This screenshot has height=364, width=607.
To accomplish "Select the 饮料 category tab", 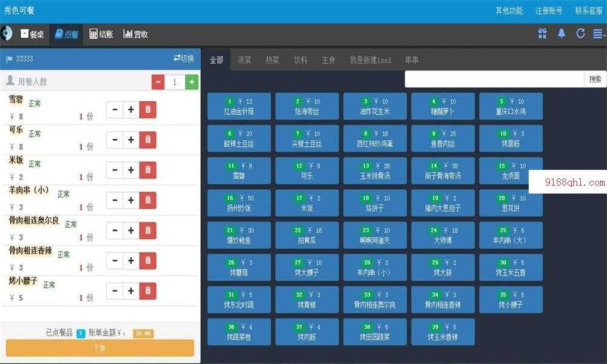I will point(300,60).
